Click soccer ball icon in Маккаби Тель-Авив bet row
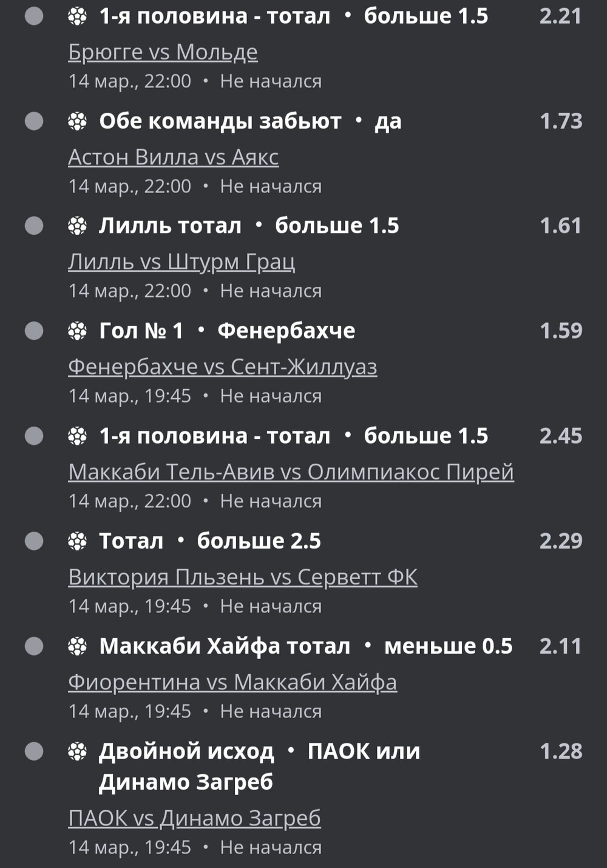 click(77, 436)
